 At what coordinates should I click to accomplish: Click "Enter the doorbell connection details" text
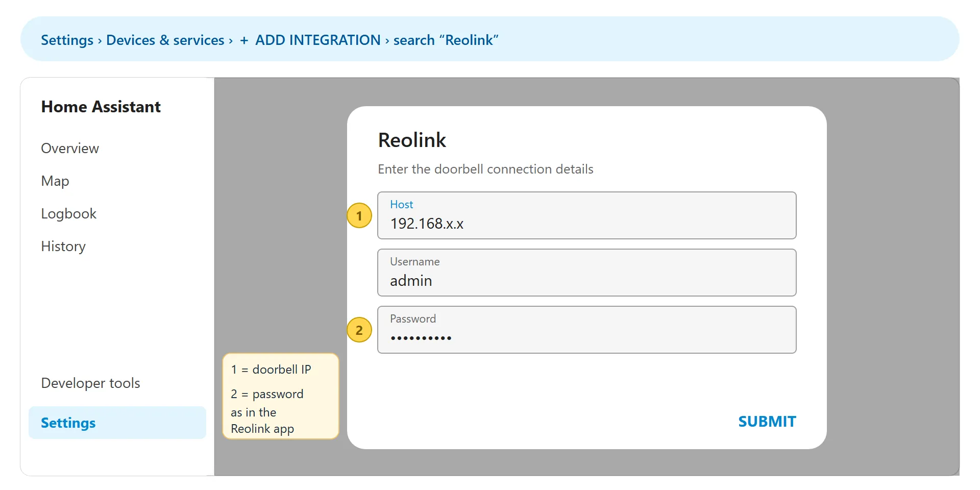click(x=485, y=169)
